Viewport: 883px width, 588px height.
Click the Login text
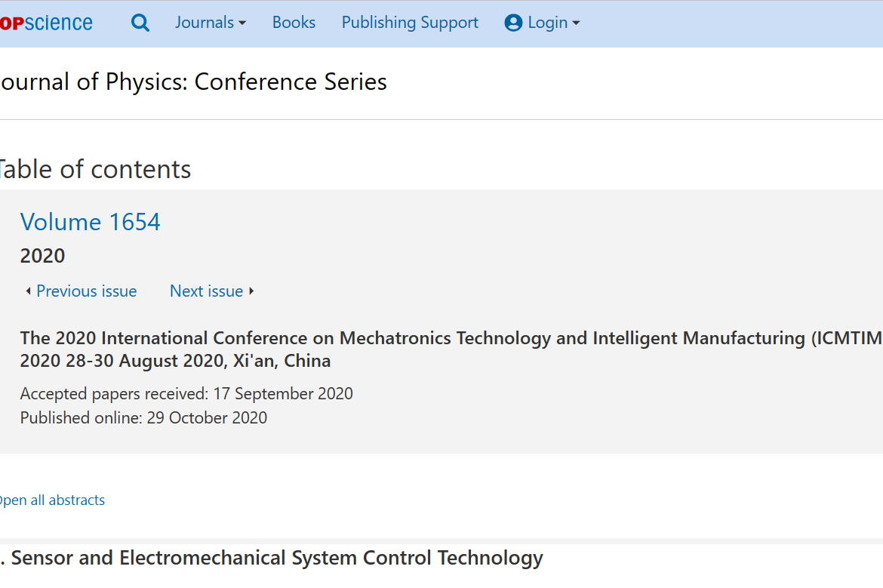pyautogui.click(x=547, y=23)
